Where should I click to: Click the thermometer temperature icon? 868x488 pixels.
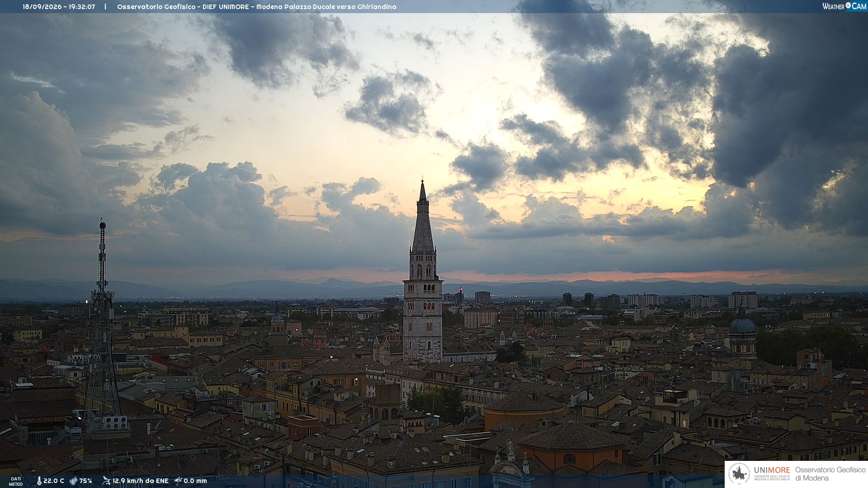(x=39, y=481)
